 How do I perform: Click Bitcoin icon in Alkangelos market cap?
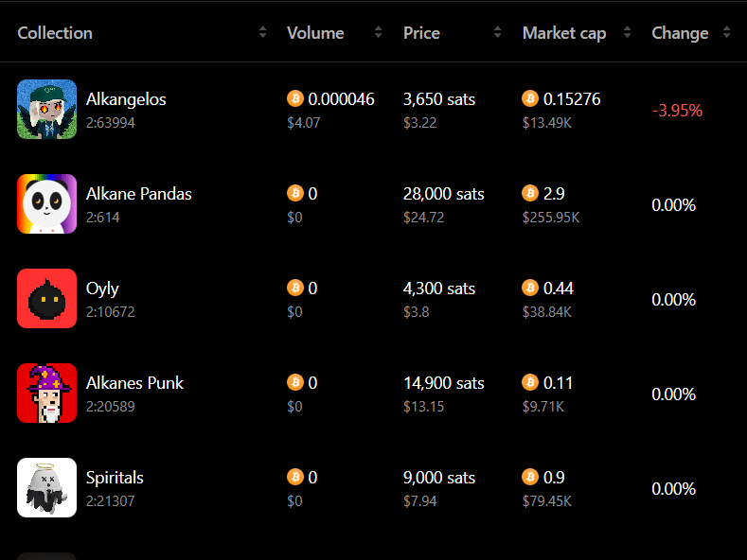[530, 98]
